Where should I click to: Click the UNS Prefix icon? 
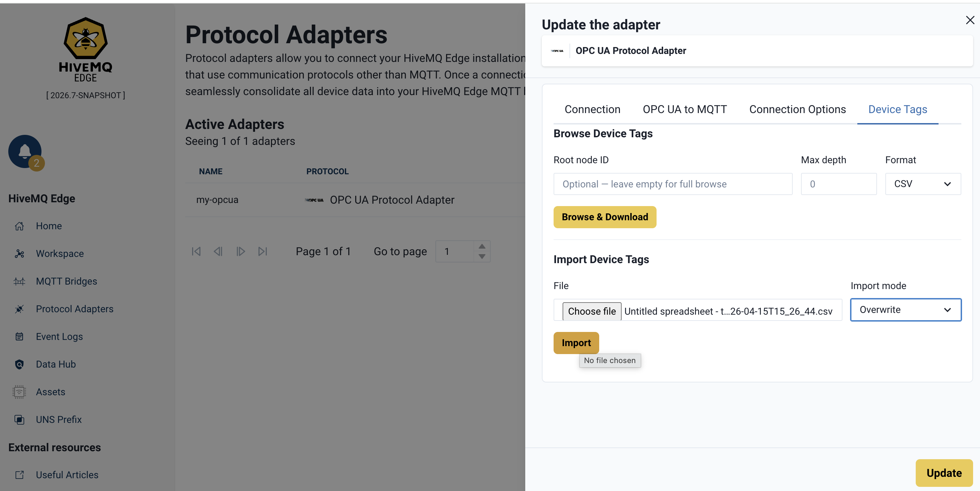19,419
